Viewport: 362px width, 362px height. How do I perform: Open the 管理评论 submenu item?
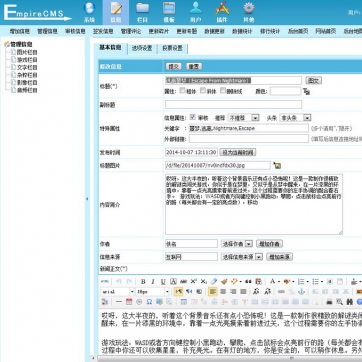coord(131,31)
